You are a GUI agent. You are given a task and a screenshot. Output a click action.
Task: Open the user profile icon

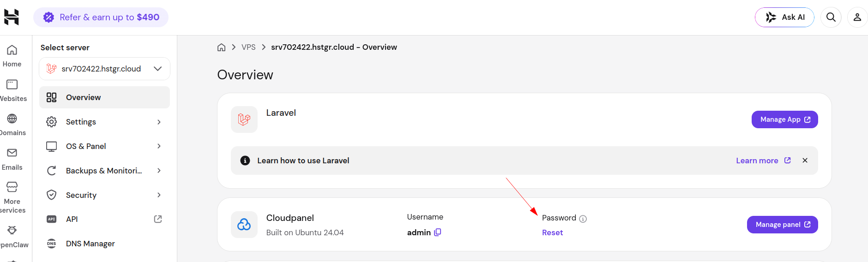(x=857, y=18)
